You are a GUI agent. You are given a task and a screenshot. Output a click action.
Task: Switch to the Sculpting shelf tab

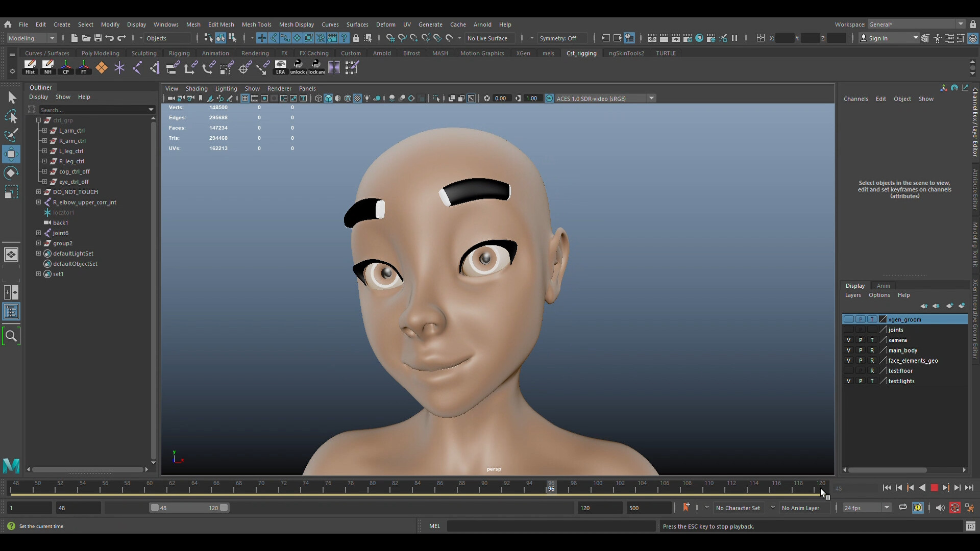[144, 53]
